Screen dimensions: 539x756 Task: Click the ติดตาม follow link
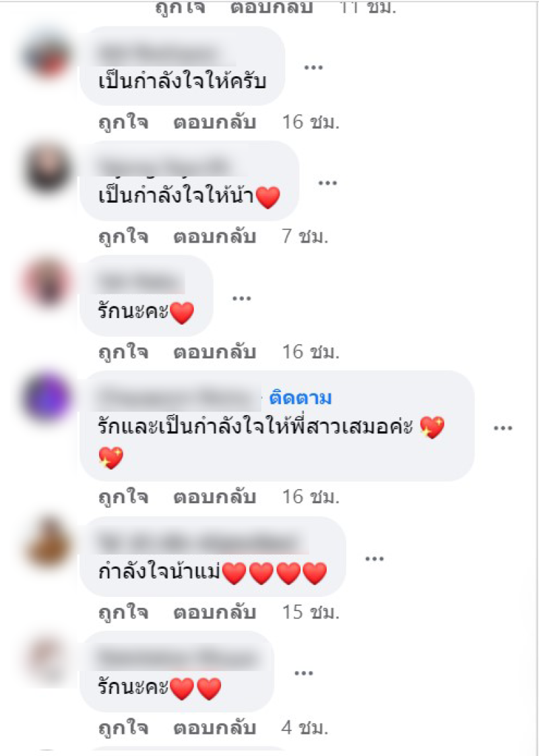(x=300, y=398)
